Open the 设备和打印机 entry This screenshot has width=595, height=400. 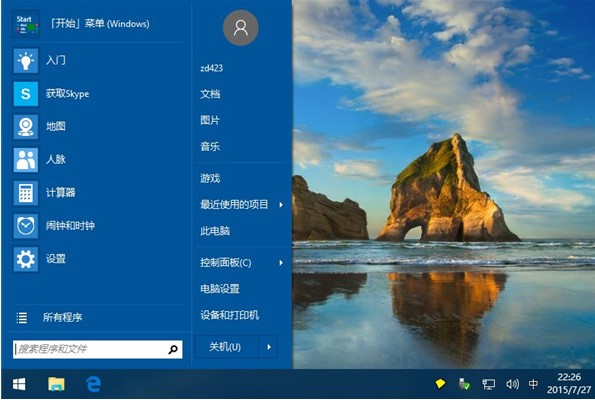(230, 315)
